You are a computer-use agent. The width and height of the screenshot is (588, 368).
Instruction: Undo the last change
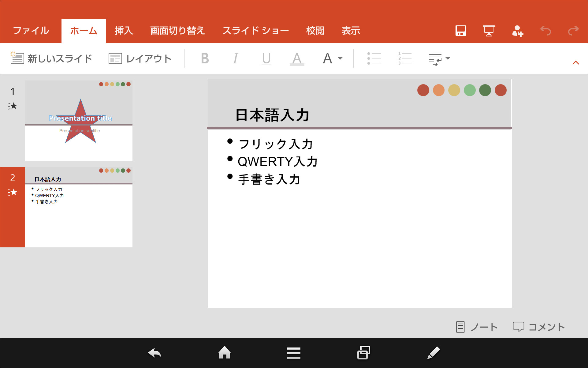546,30
